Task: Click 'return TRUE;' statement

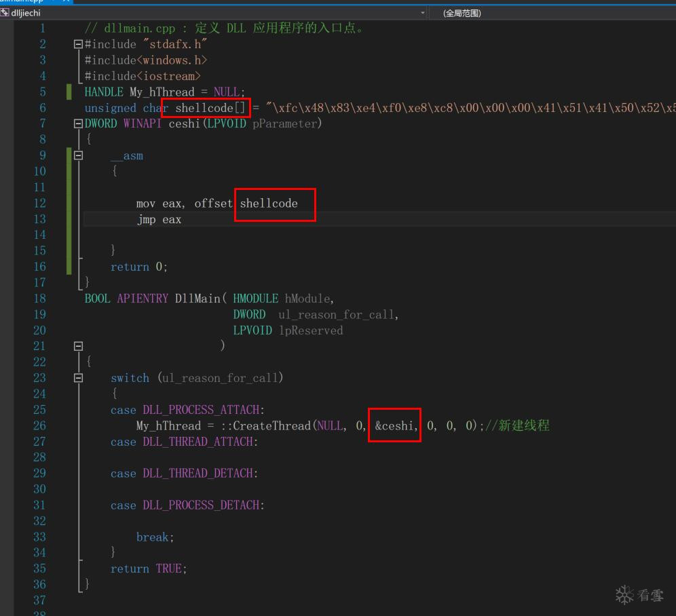Action: 149,569
